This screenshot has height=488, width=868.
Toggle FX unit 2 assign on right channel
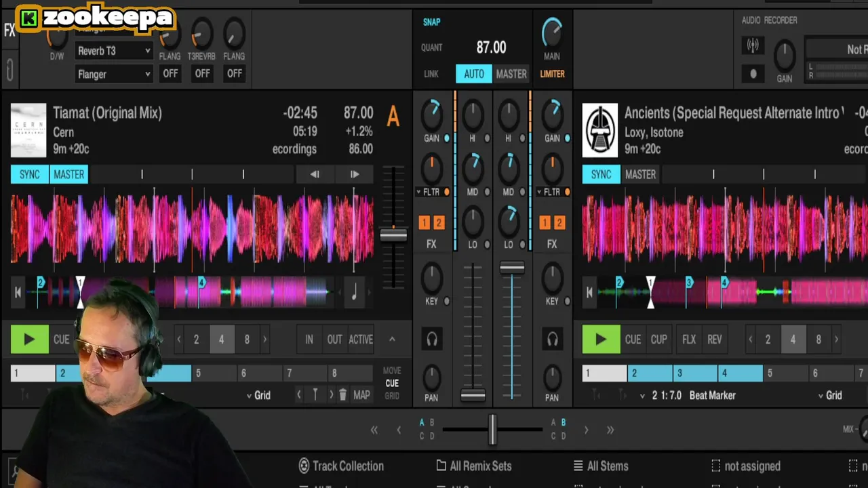coord(559,223)
